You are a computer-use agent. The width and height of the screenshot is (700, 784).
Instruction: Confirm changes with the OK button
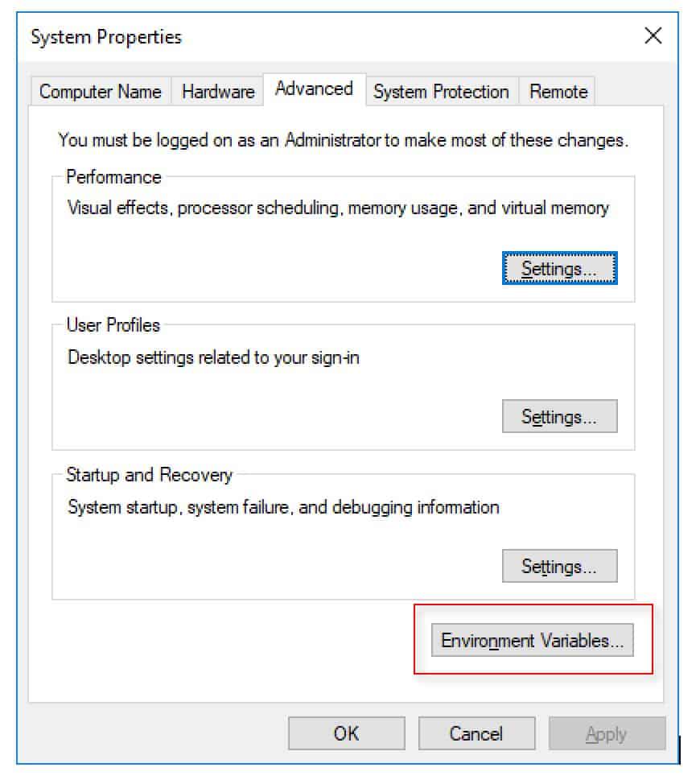[346, 733]
